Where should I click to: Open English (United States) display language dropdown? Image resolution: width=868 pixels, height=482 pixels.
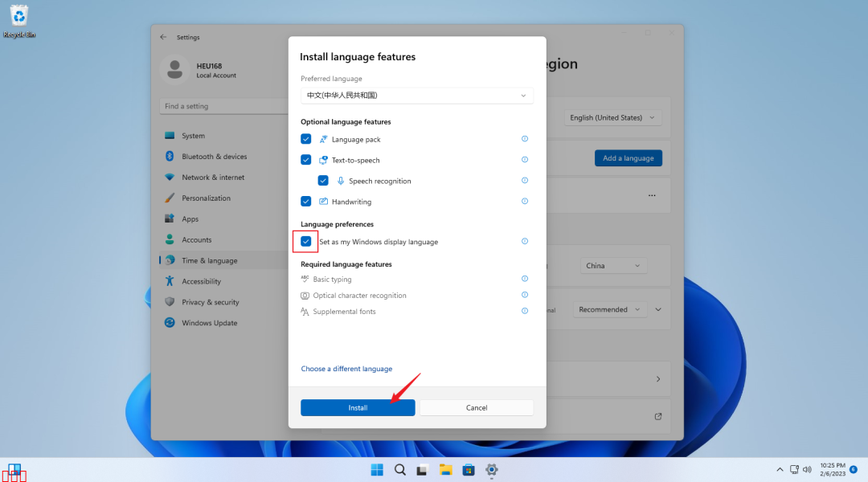[x=612, y=117]
